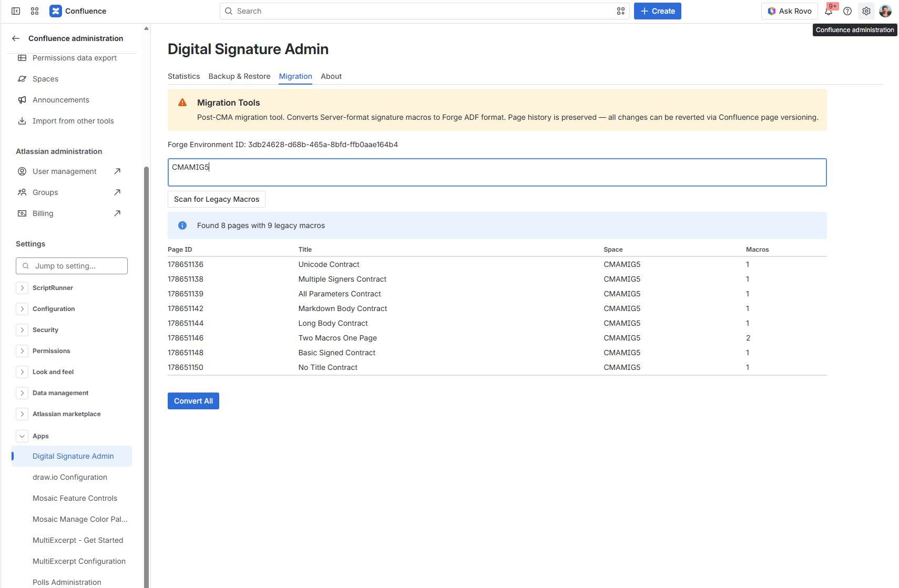Open settings gear icon
This screenshot has width=899, height=588.
(x=866, y=11)
